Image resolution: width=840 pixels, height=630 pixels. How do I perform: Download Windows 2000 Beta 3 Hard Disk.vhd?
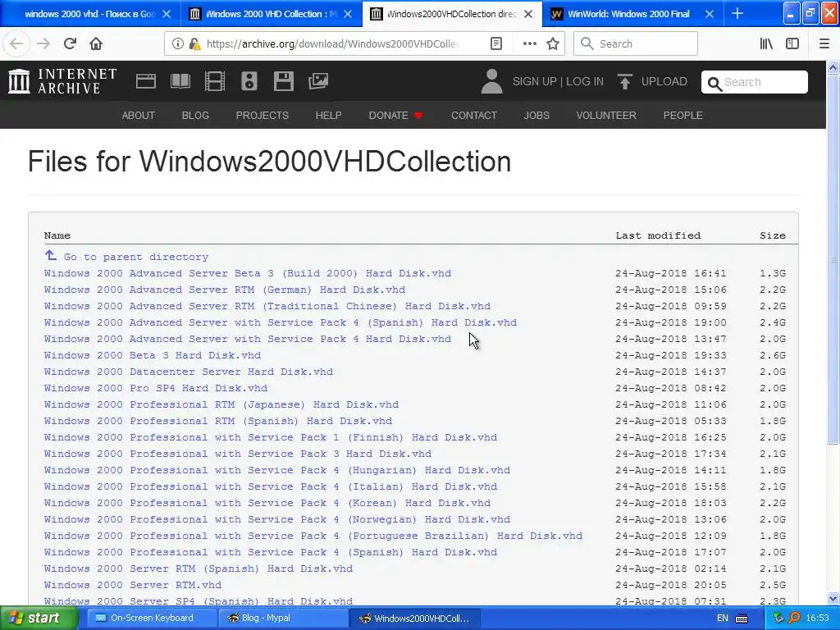pos(153,354)
